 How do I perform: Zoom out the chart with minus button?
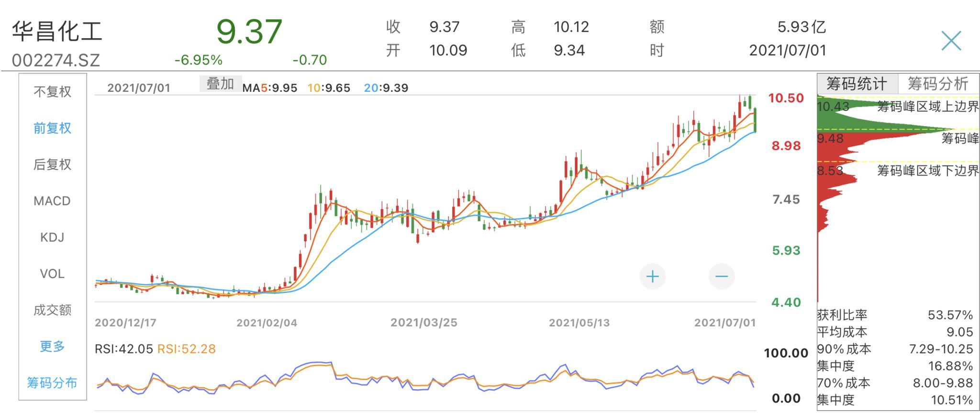(721, 276)
